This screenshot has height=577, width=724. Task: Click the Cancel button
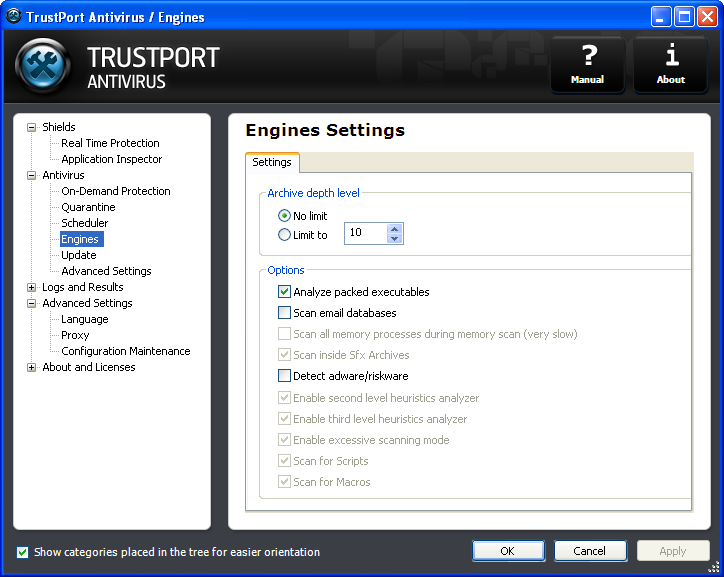point(590,551)
